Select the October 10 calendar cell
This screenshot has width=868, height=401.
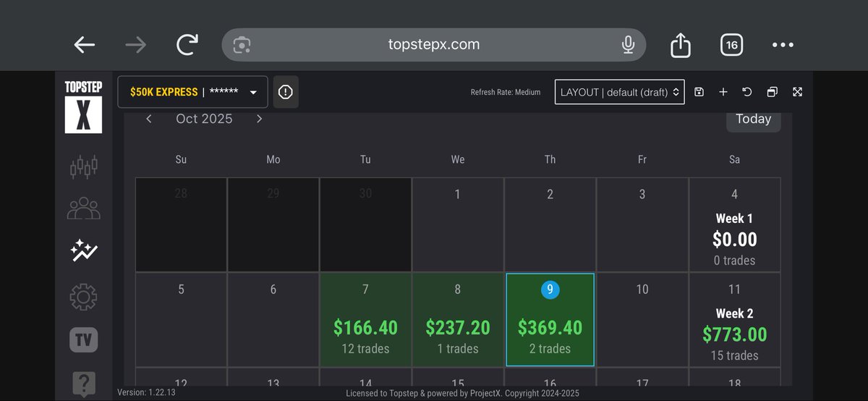pyautogui.click(x=642, y=319)
